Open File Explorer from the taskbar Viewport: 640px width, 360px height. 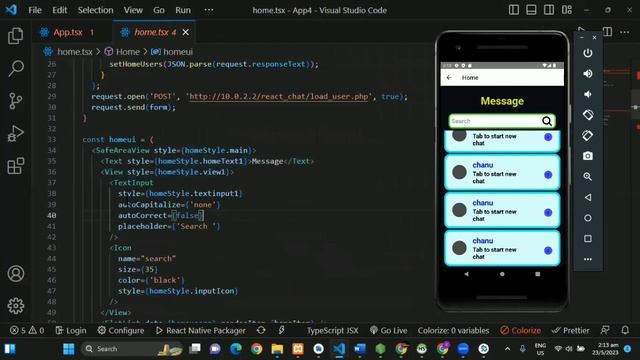click(x=277, y=349)
